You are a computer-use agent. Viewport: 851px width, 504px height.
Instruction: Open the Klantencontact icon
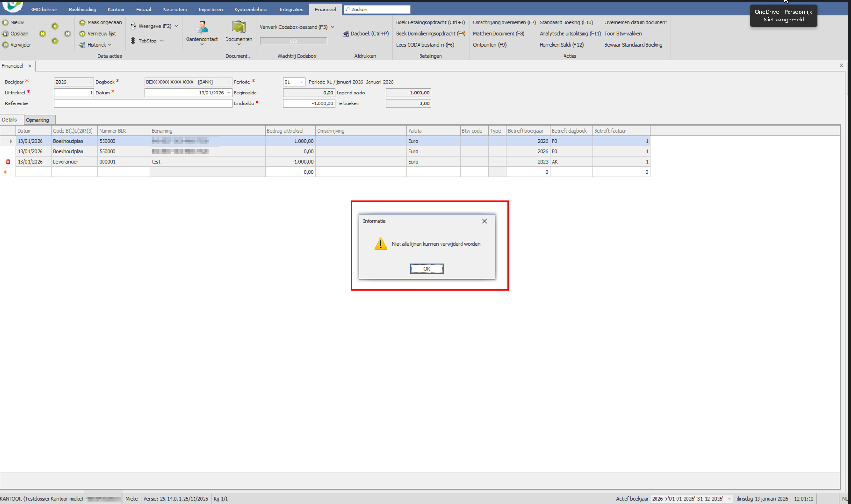(202, 28)
